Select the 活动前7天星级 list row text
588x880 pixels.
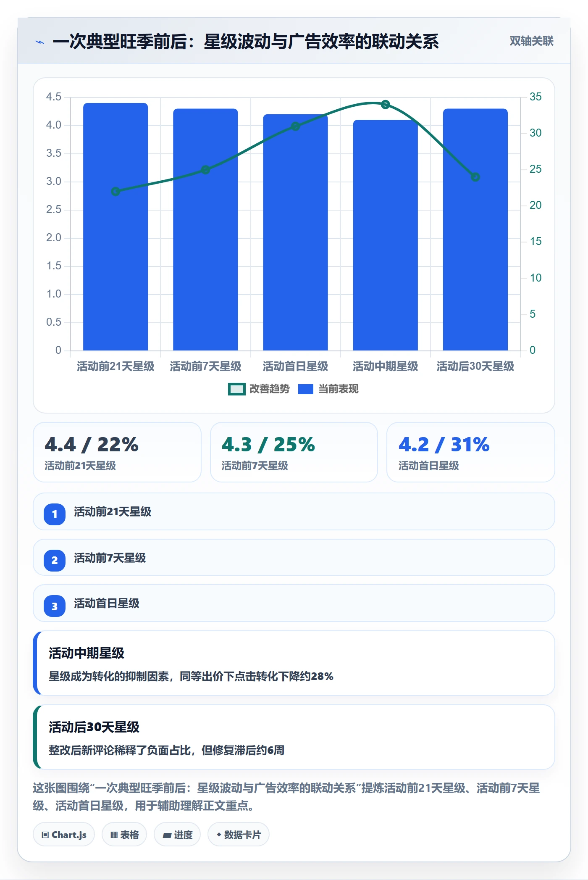point(110,558)
